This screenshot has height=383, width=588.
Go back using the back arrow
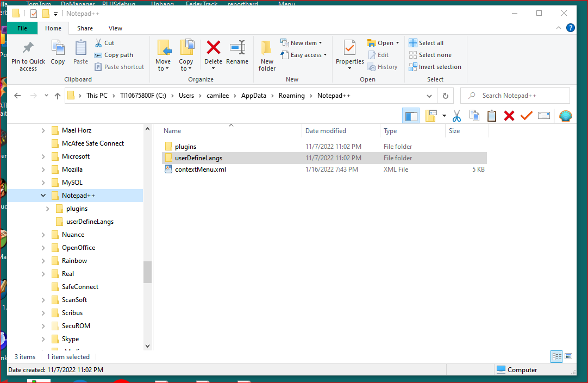tap(17, 96)
